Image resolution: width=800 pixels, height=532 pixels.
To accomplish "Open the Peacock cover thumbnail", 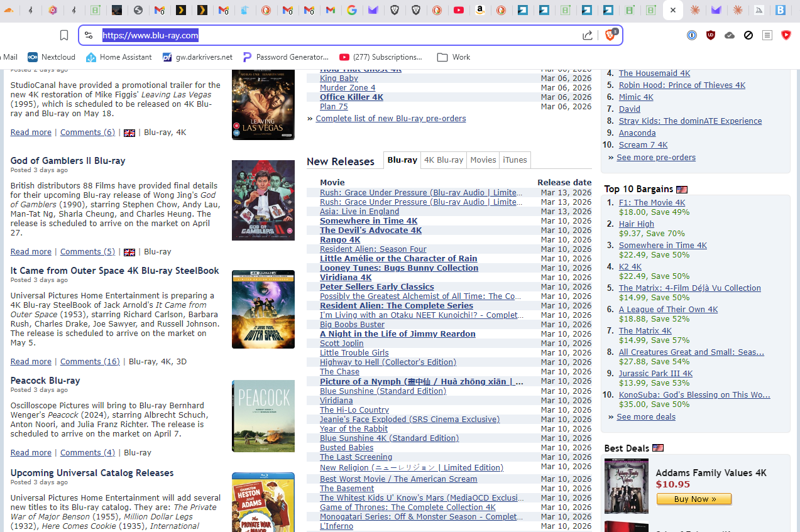I will coord(263,416).
